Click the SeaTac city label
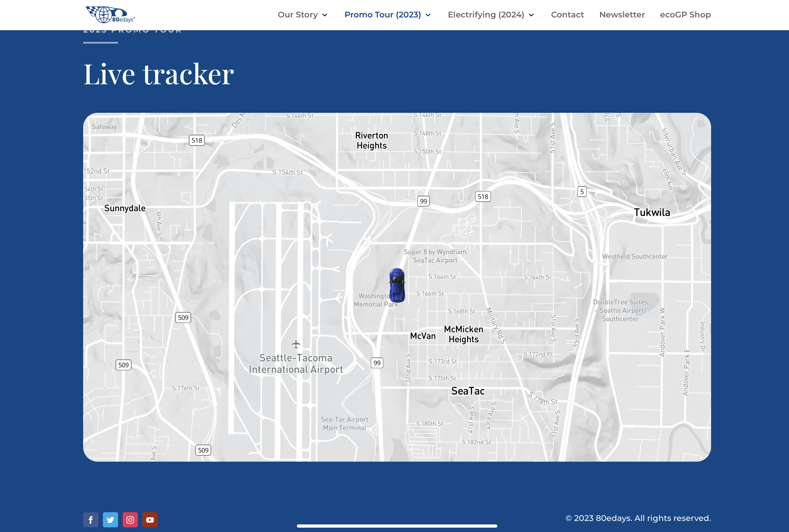Viewport: 789px width, 532px height. coord(468,391)
